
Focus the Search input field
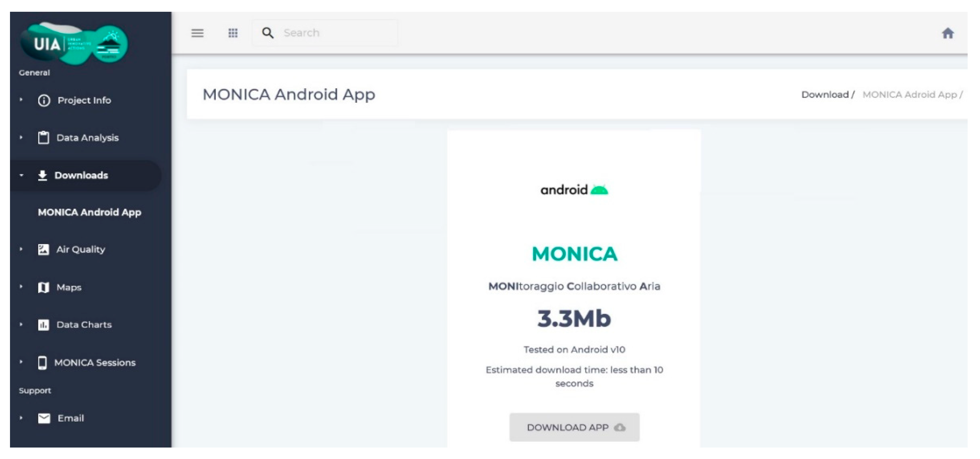(335, 33)
